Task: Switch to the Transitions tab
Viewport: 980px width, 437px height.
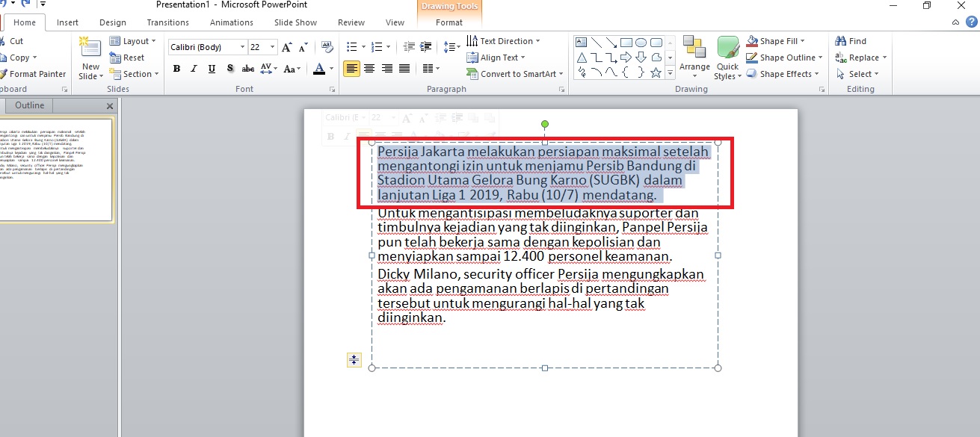Action: tap(168, 22)
